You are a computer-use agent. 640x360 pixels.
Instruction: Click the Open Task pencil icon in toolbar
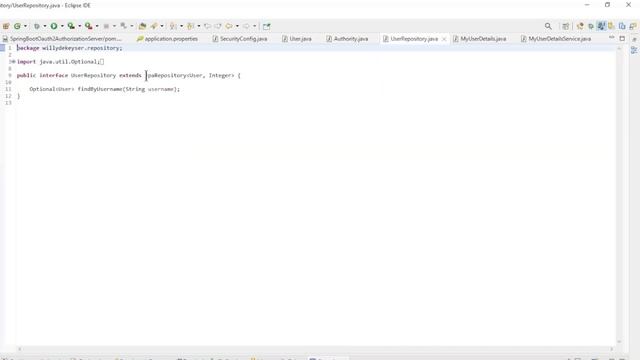154,26
